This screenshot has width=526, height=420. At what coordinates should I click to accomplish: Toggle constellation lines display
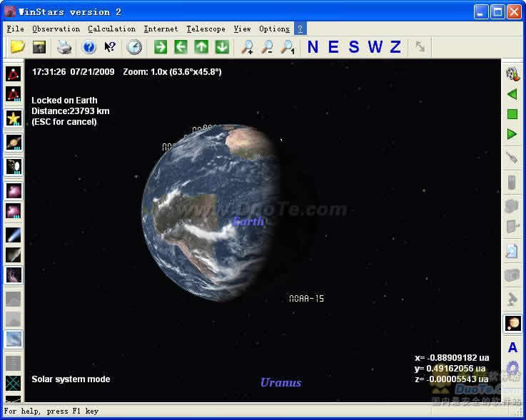(14, 73)
